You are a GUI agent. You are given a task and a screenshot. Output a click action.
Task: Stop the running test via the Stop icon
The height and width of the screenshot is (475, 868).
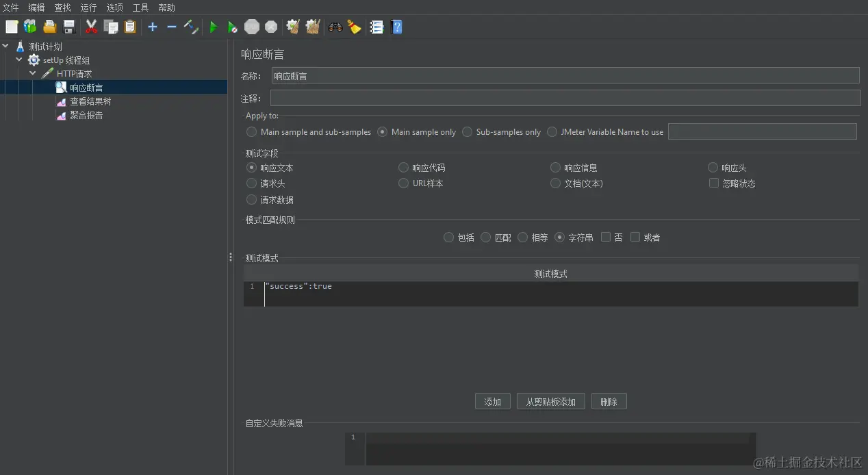[251, 27]
